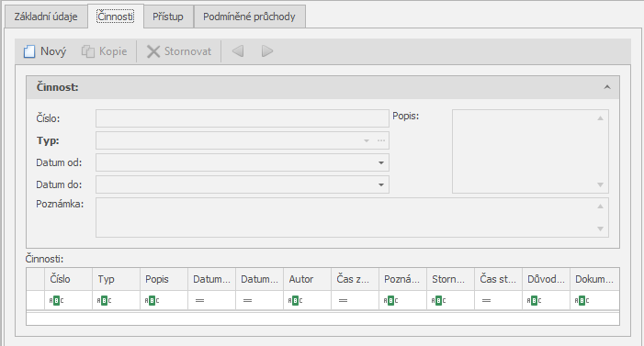Go to next record arrow

coord(267,51)
